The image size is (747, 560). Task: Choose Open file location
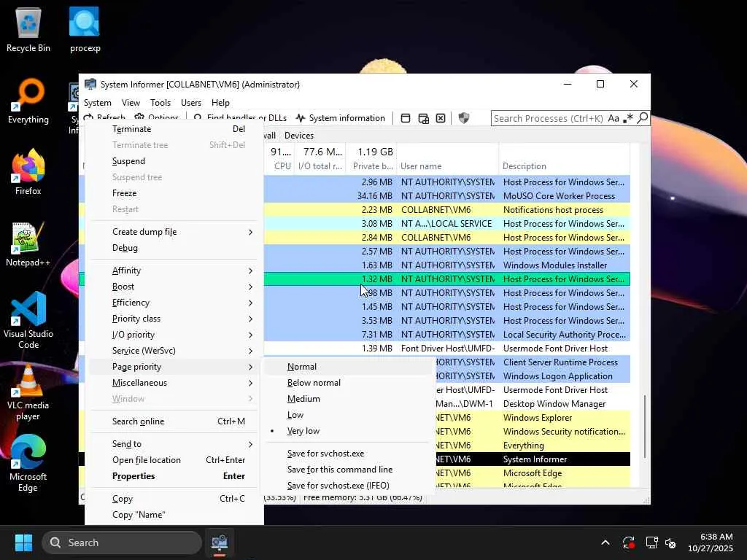pos(174,460)
